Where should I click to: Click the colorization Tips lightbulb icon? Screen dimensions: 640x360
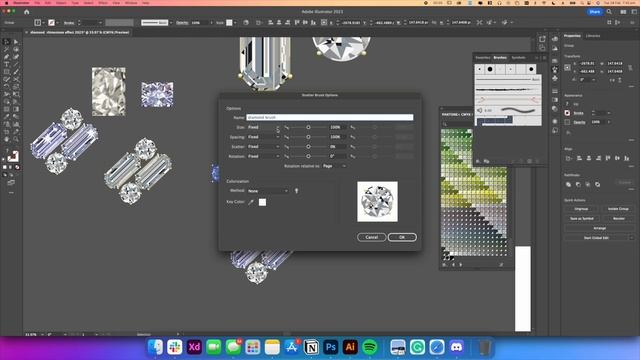[x=297, y=191]
